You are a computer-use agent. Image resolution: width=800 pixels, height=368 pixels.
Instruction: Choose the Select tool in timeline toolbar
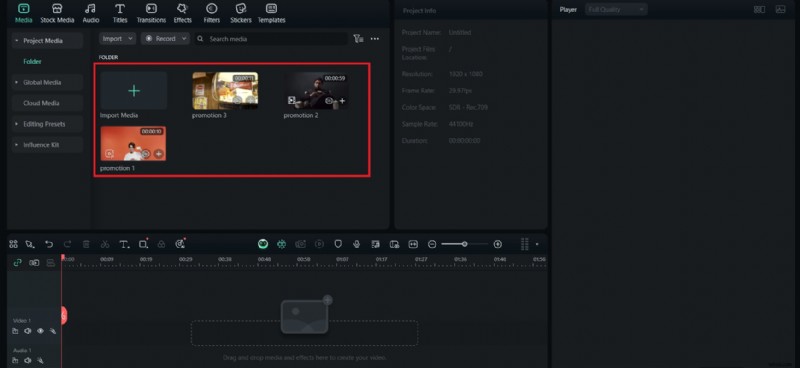point(30,244)
